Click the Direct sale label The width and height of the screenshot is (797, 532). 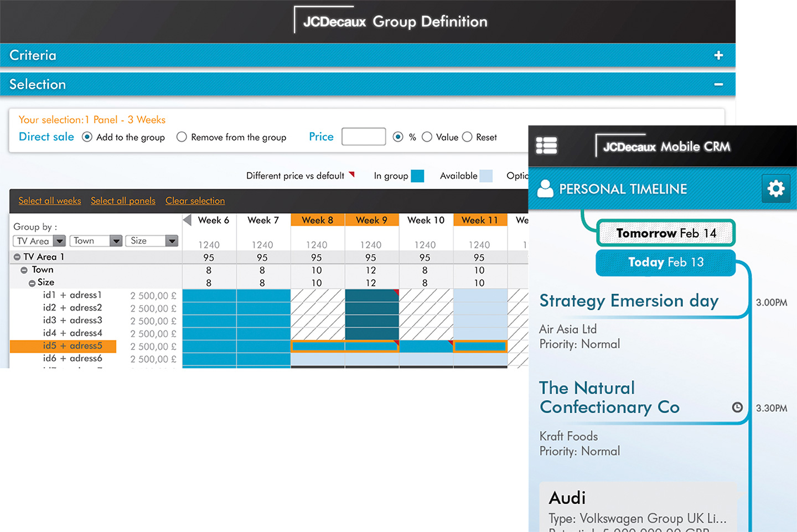click(x=46, y=137)
